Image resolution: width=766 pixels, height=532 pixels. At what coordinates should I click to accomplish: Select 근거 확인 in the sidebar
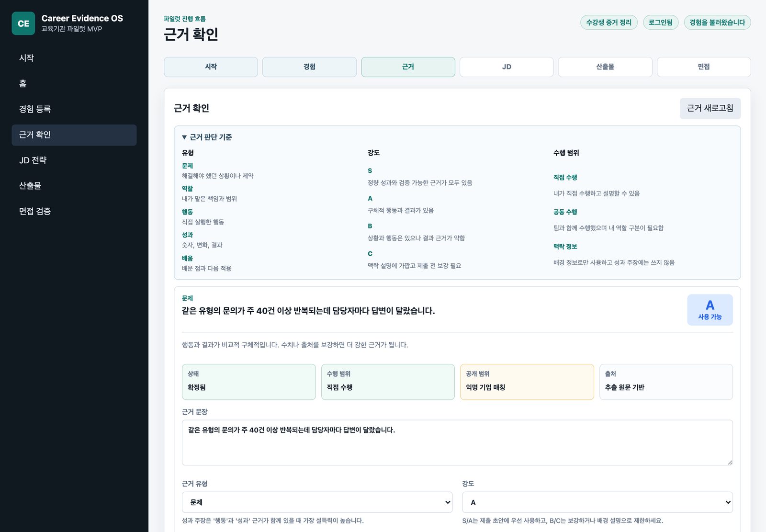(74, 135)
